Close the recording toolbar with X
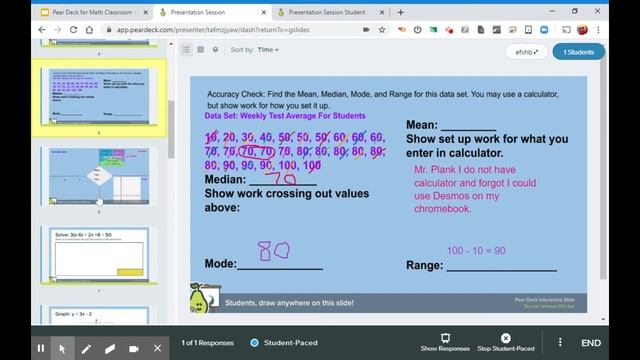The image size is (640, 360). tap(158, 348)
